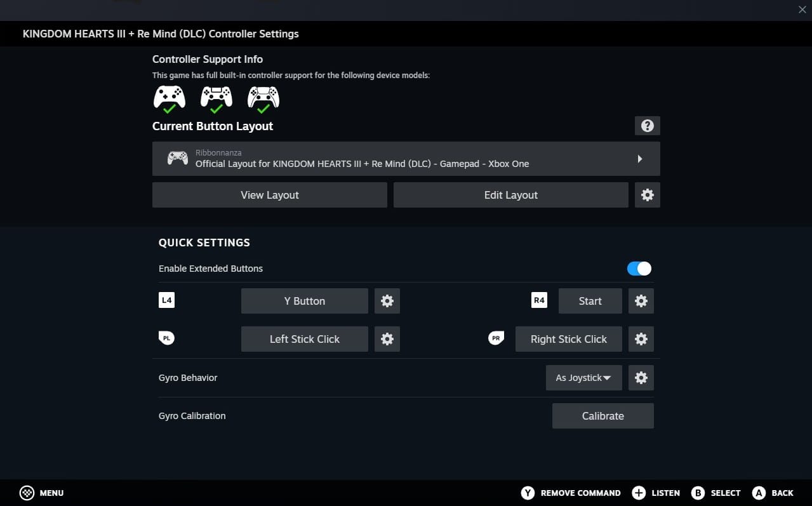Screen dimensions: 812x506
Task: Open gear for Left Stick Click binding
Action: pos(387,339)
